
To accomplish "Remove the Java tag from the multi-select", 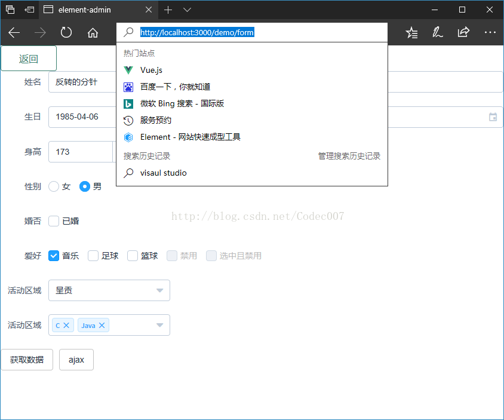I will 102,326.
